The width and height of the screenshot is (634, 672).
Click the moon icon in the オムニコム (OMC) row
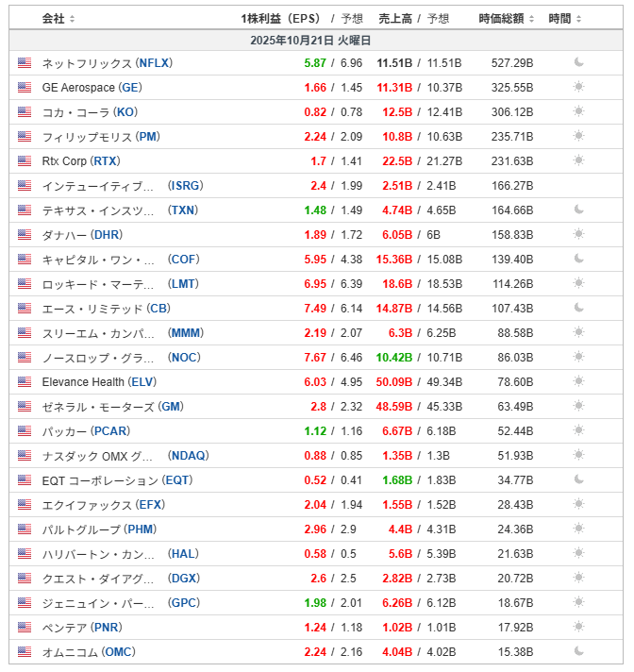(x=579, y=652)
